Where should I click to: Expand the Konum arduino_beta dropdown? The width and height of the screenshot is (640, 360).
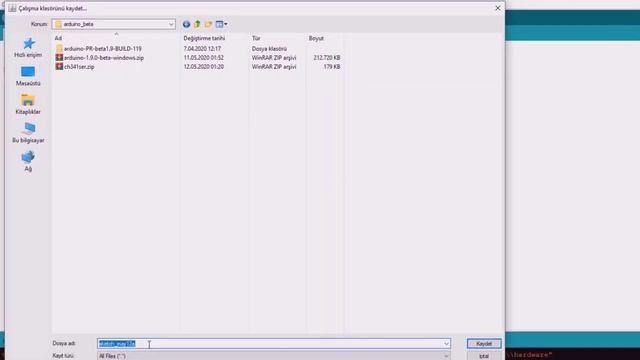(x=171, y=24)
